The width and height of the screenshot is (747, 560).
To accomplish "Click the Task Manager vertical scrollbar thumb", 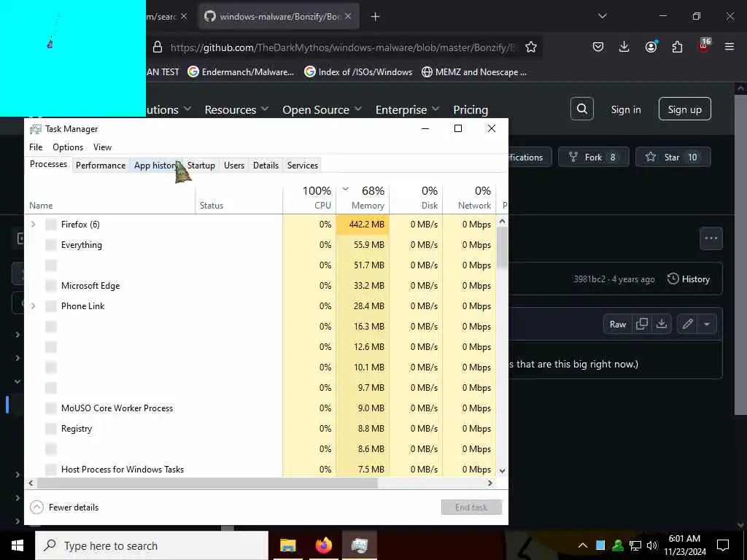I will coord(502,248).
